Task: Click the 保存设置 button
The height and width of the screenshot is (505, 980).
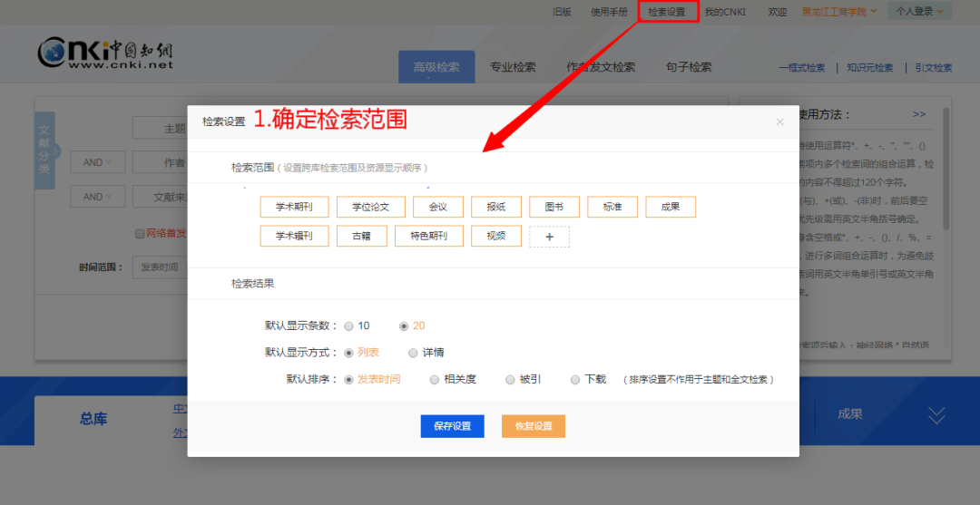Action: pyautogui.click(x=452, y=426)
